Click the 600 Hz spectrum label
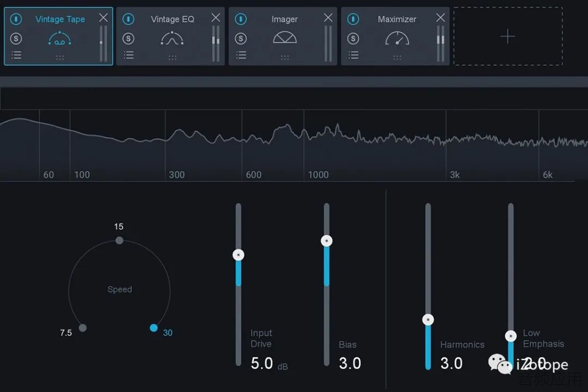Screen dimensions: 588x392 [254, 174]
